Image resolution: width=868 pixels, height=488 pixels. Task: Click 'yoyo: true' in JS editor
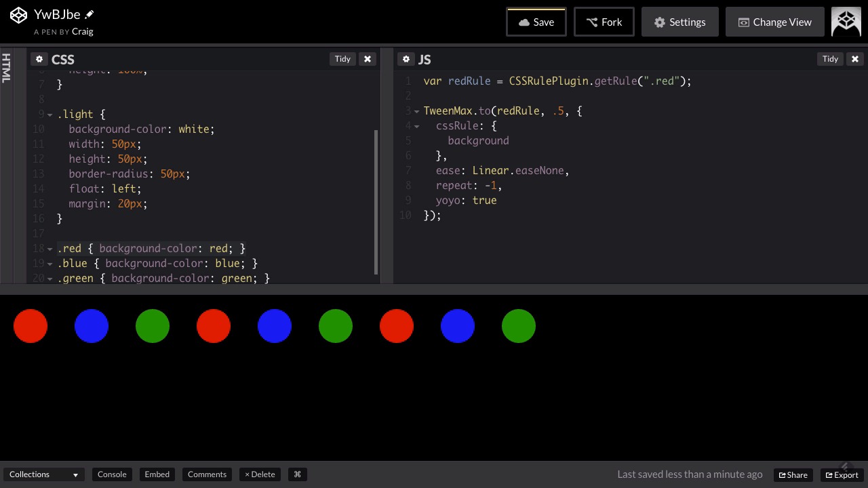click(466, 201)
